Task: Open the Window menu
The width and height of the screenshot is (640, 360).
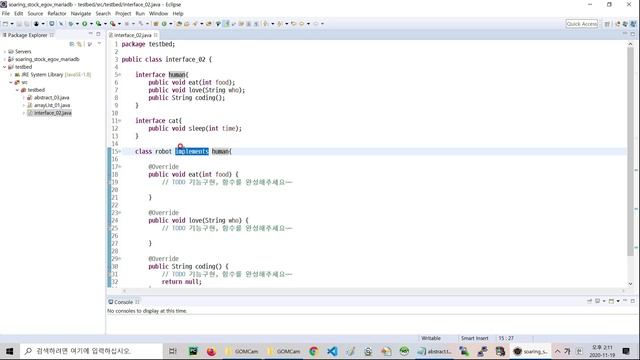Action: coord(158,13)
